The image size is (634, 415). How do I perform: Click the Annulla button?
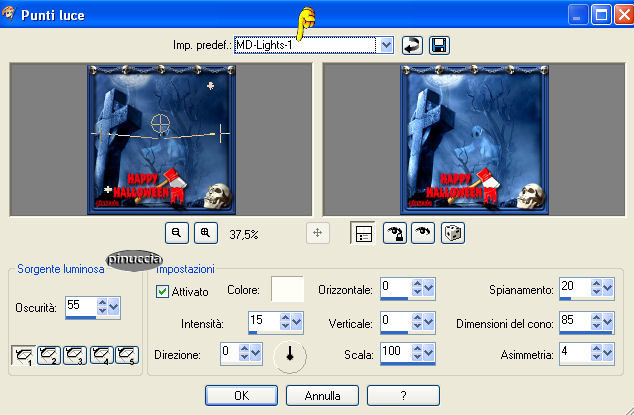pyautogui.click(x=322, y=395)
